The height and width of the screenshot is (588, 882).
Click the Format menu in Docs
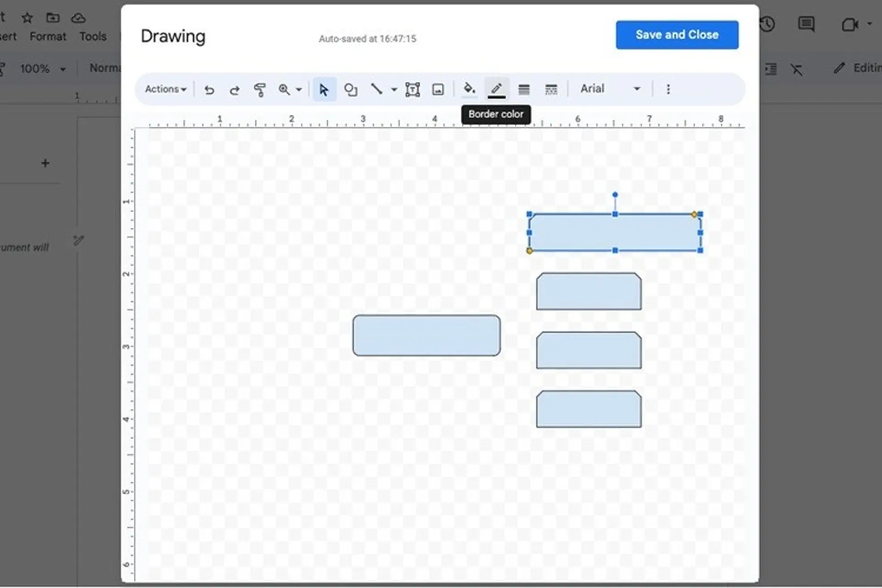[48, 36]
